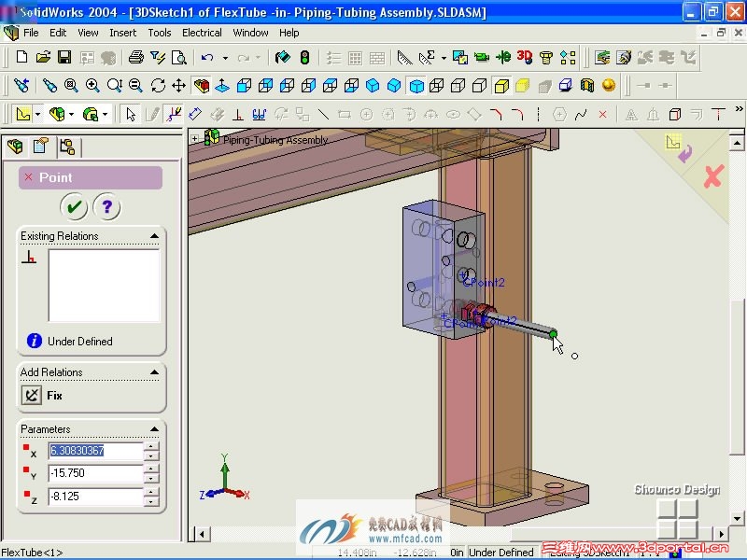Increase X parameter with up spinner
This screenshot has width=747, height=560.
[x=151, y=446]
